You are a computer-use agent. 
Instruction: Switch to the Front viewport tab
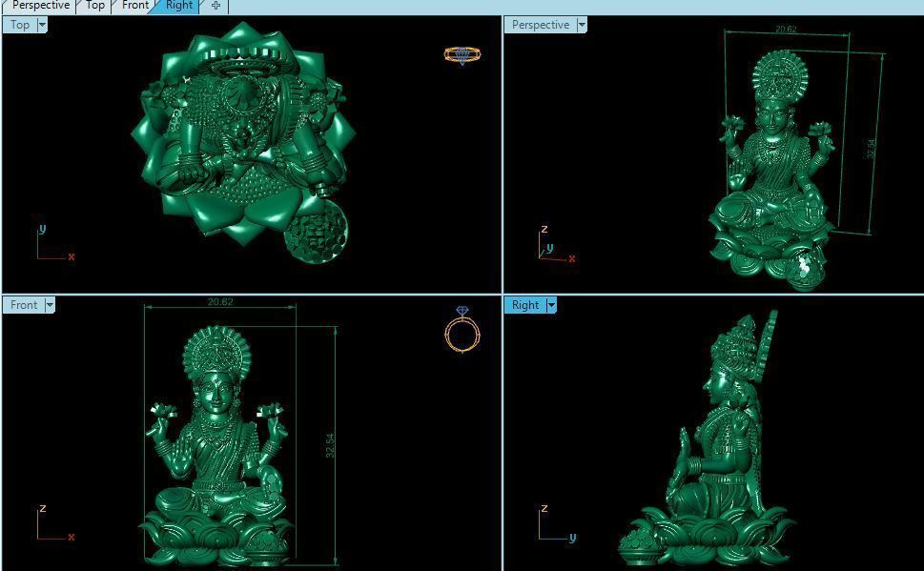coord(134,6)
